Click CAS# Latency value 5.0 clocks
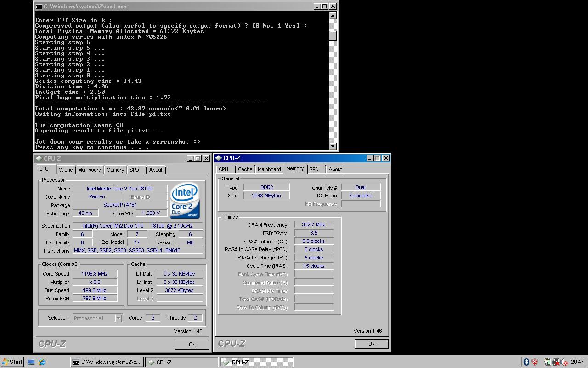The width and height of the screenshot is (588, 368). [314, 241]
